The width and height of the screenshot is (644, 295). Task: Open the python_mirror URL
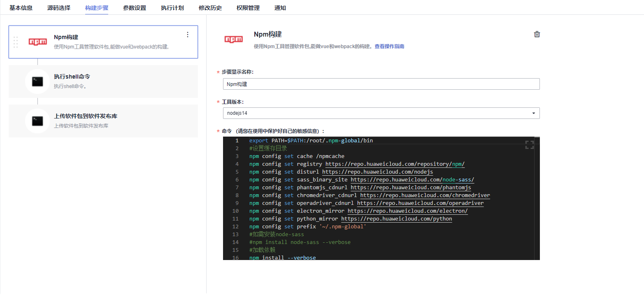coord(397,219)
